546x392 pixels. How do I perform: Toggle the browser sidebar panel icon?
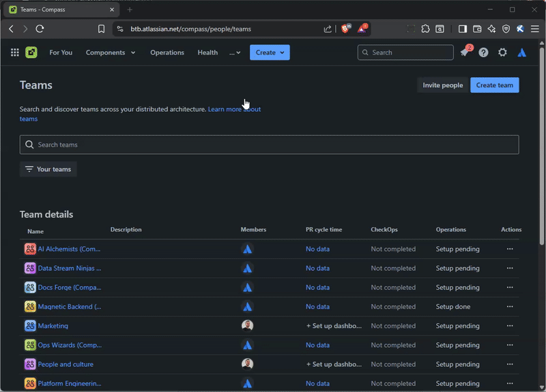tap(463, 29)
